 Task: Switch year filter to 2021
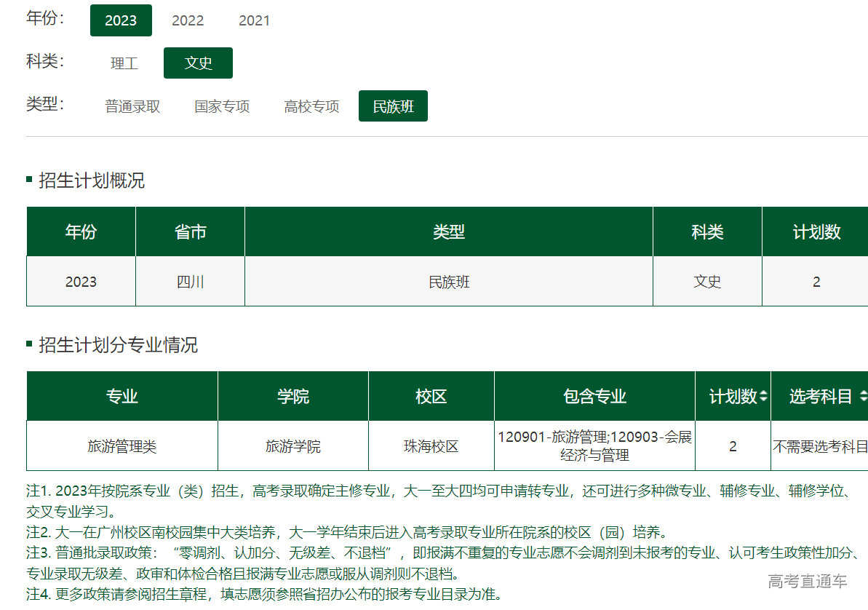[254, 20]
